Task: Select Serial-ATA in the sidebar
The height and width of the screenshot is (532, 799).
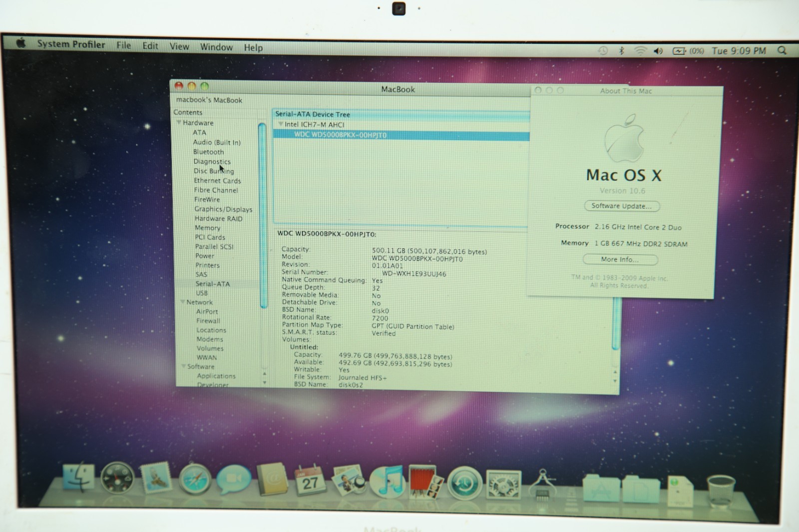Action: tap(213, 284)
